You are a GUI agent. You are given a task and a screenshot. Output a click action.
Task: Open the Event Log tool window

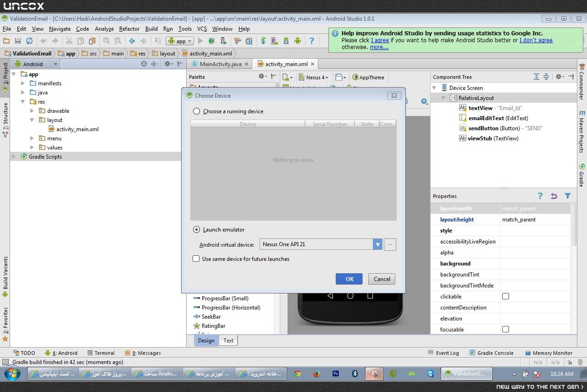(x=443, y=353)
